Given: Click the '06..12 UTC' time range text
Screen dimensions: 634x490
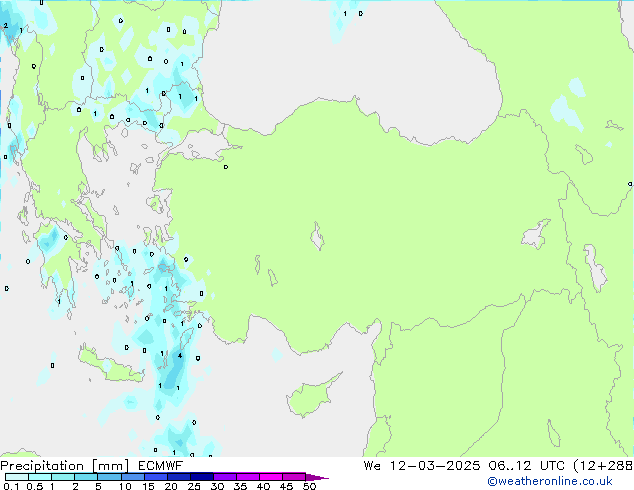Looking at the screenshot, I should tap(526, 466).
